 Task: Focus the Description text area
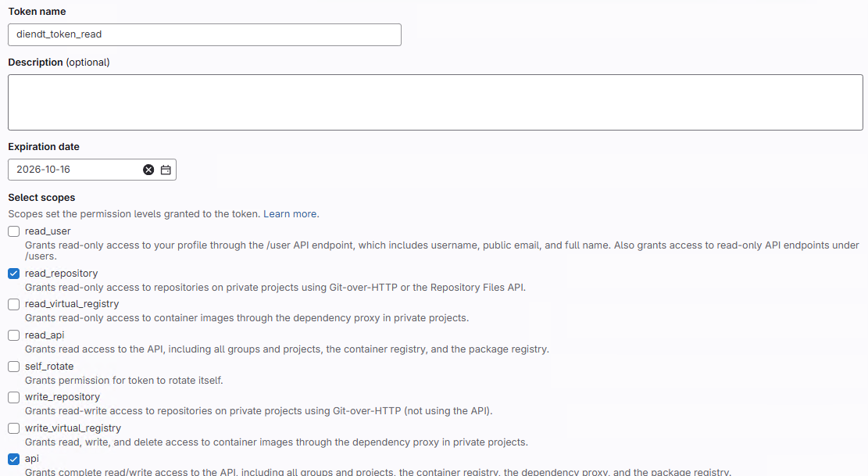click(x=435, y=102)
